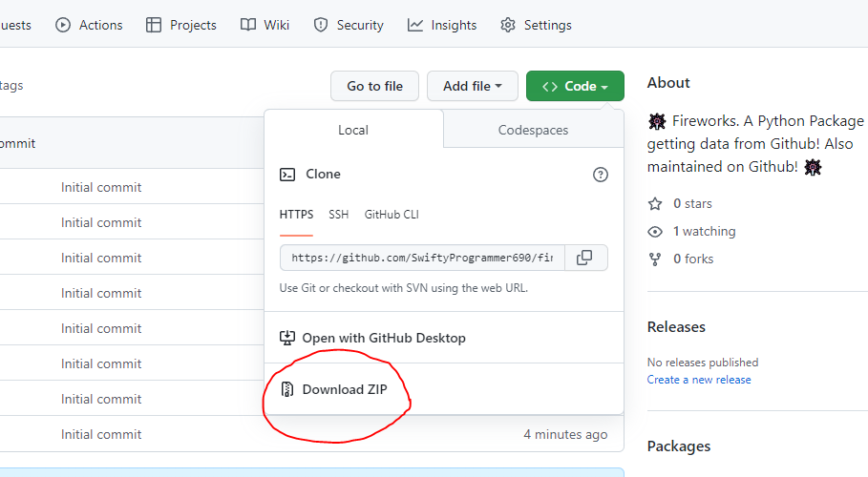Image resolution: width=868 pixels, height=477 pixels.
Task: Select the GitHub CLI clone option
Action: click(392, 215)
